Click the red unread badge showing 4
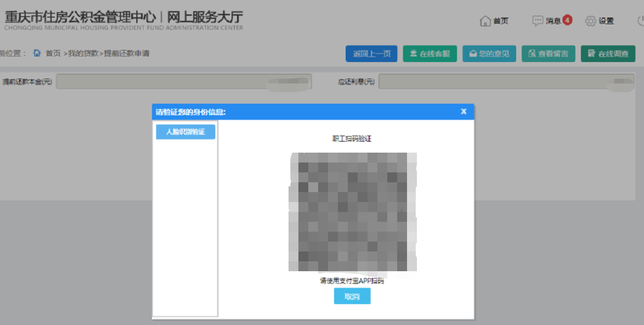The image size is (644, 325). click(567, 20)
